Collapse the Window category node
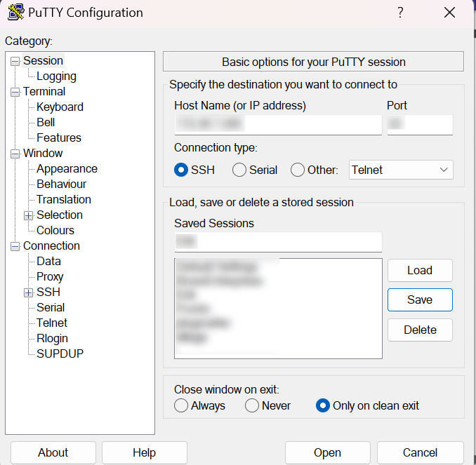 [x=15, y=154]
